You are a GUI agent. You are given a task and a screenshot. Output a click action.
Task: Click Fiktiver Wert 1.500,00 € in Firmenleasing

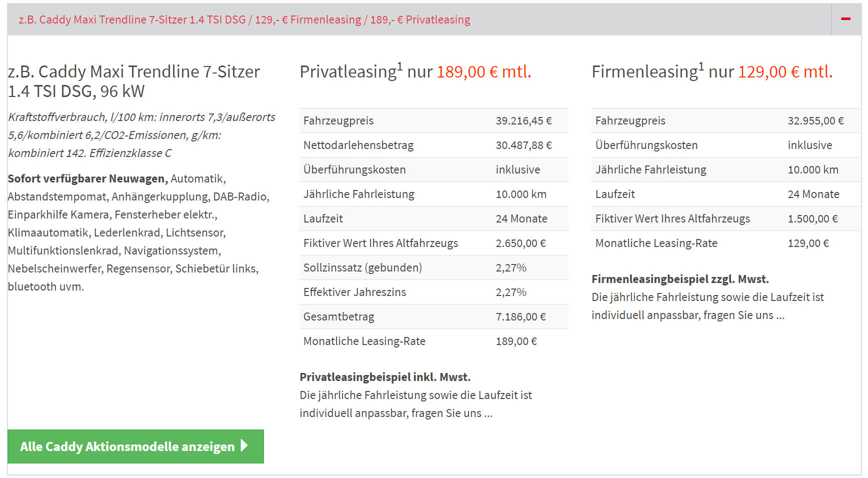click(x=812, y=218)
